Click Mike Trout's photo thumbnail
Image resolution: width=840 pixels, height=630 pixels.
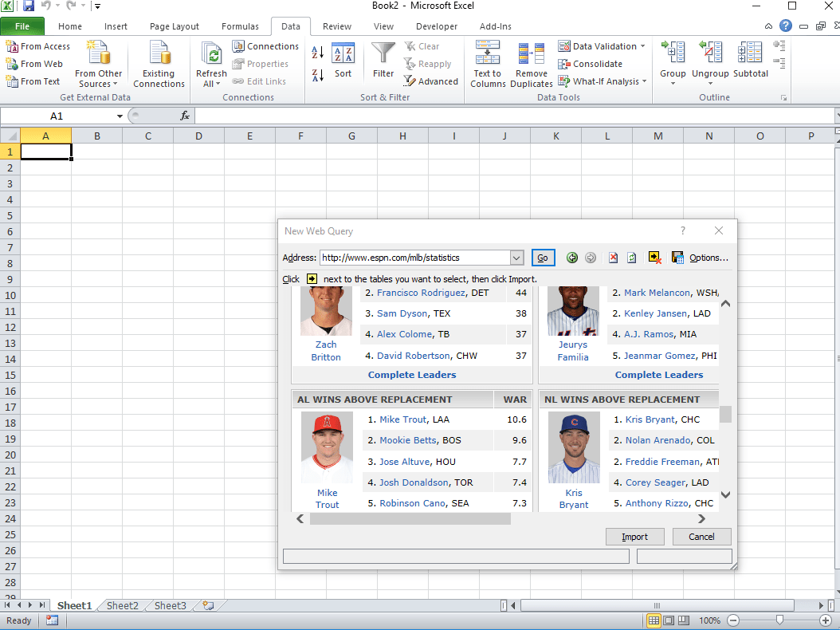point(327,447)
